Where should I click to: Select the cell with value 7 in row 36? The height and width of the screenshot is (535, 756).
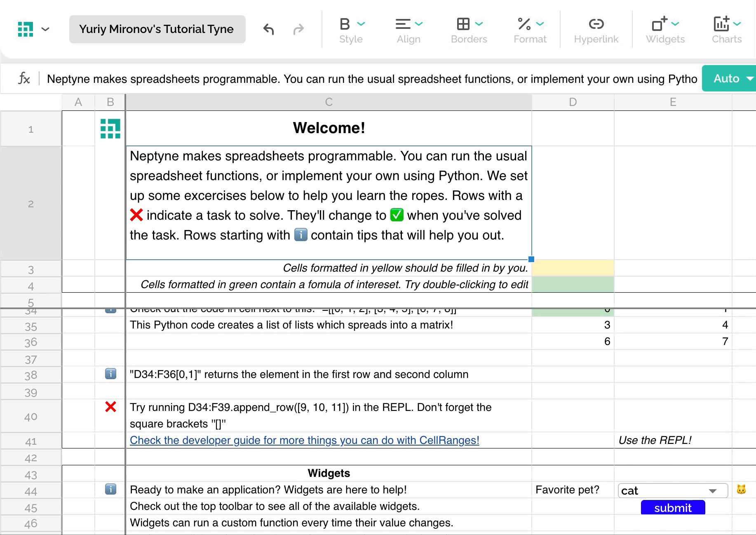[673, 341]
